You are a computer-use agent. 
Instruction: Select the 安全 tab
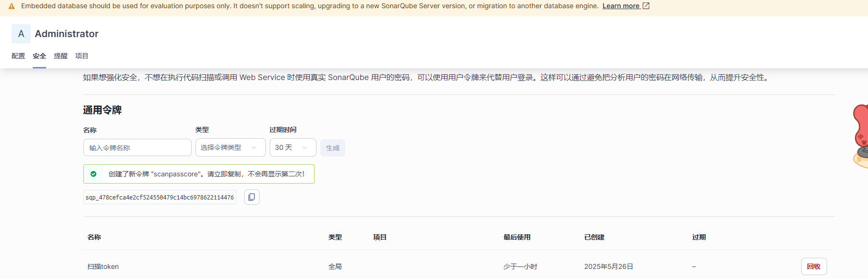tap(39, 56)
